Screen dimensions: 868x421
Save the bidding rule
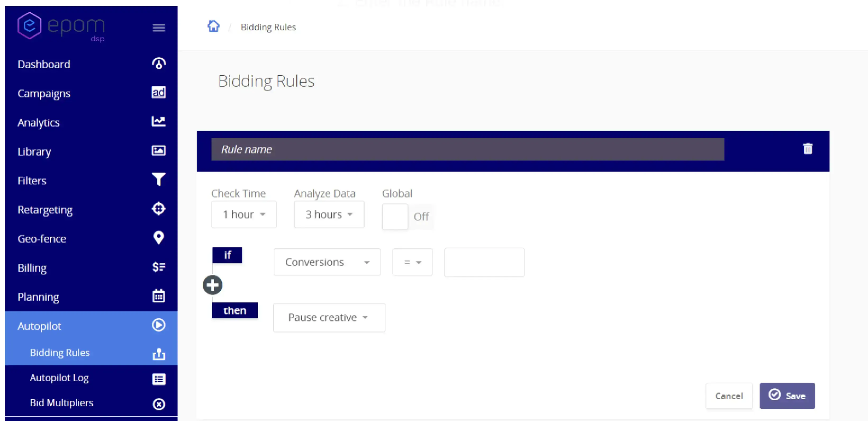coord(787,396)
